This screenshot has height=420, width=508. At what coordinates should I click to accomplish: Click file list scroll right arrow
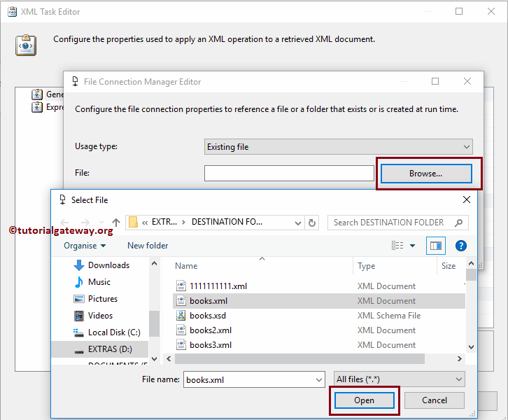click(460, 358)
